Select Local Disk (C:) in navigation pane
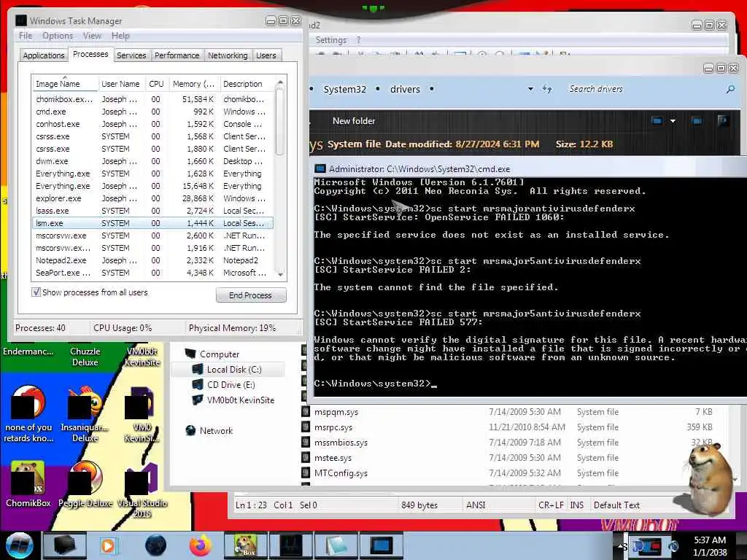Image resolution: width=747 pixels, height=560 pixels. pyautogui.click(x=228, y=370)
